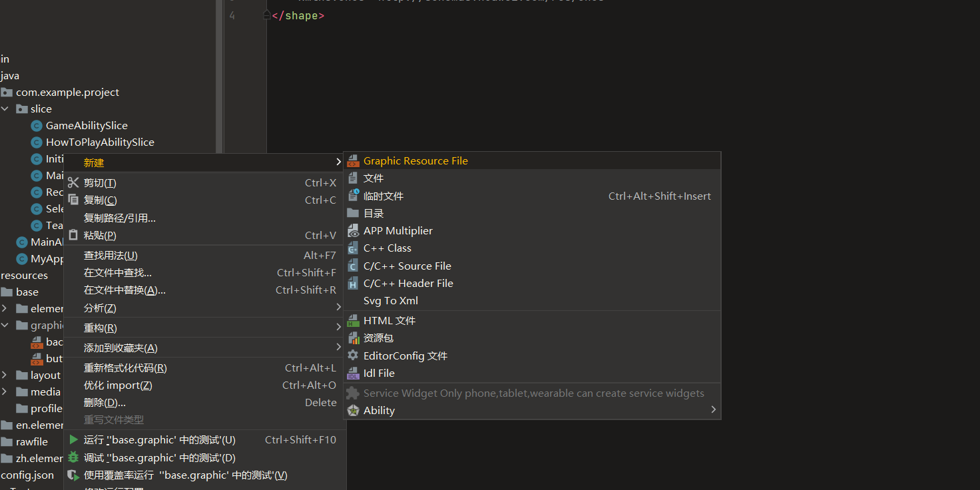Click the C/C++ Header File icon
This screenshot has height=490, width=980.
[x=353, y=283]
